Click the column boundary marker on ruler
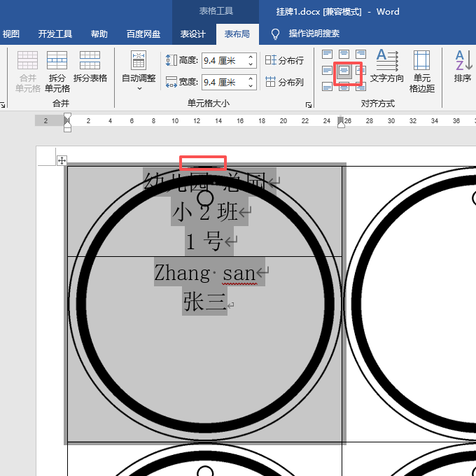This screenshot has height=476, width=476. click(x=341, y=121)
